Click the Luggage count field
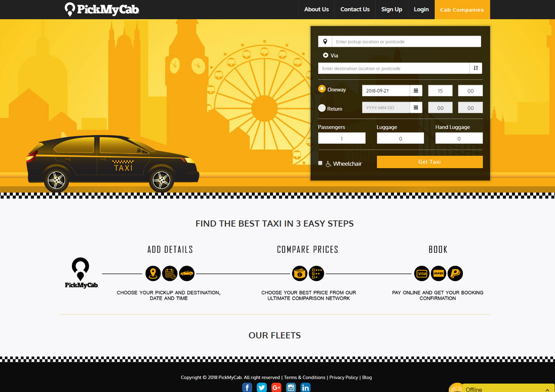Image resolution: width=555 pixels, height=392 pixels. [400, 138]
